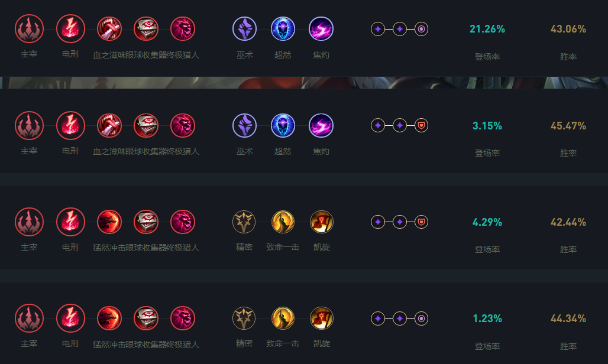Select third stat shard in 1.23% row
608x364 pixels.
pyautogui.click(x=421, y=318)
